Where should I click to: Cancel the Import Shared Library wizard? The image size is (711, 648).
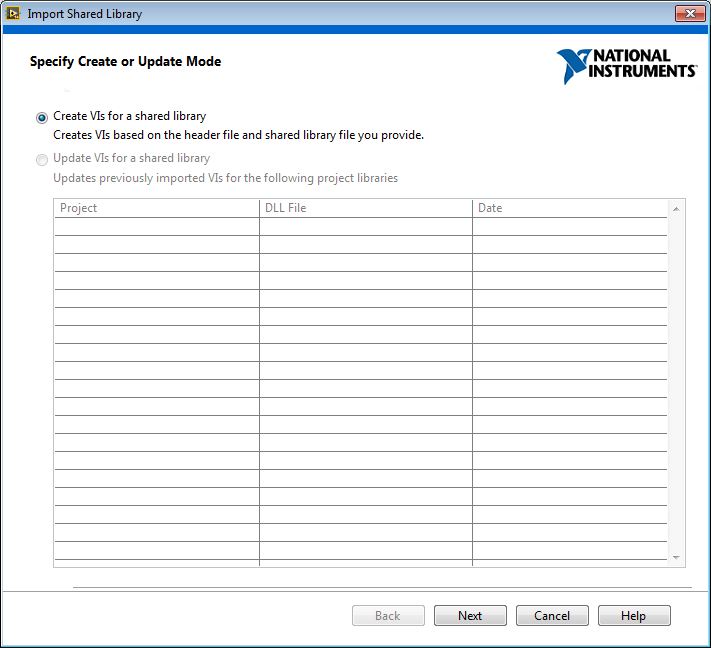coord(552,616)
